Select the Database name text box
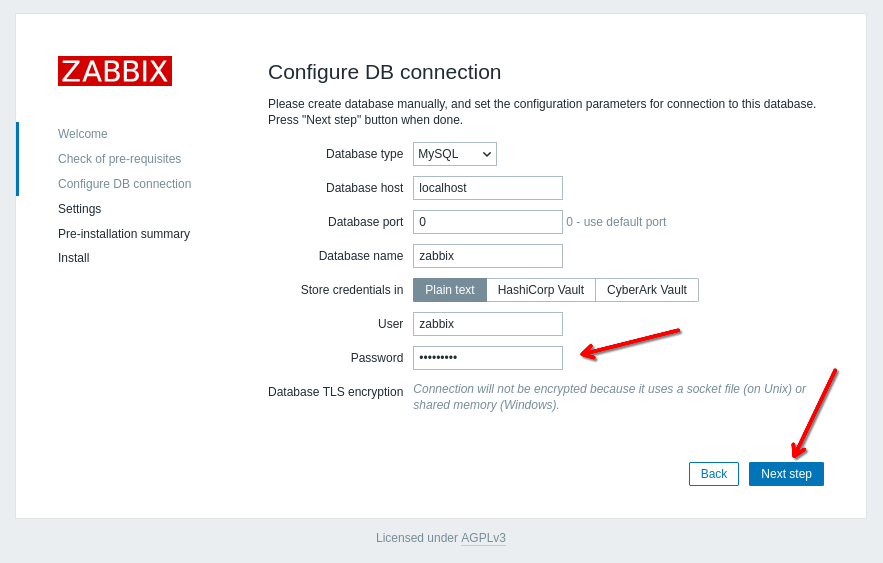Viewport: 883px width, 563px height. coord(487,256)
